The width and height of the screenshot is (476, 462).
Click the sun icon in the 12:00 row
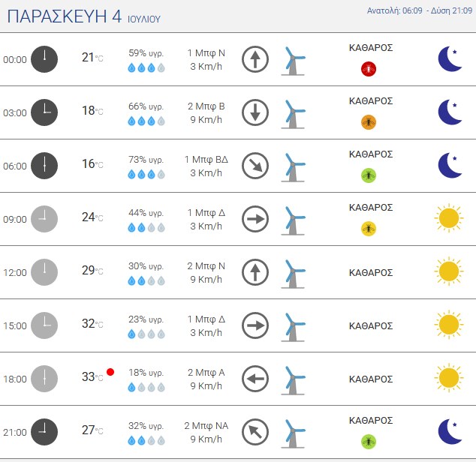coord(449,271)
